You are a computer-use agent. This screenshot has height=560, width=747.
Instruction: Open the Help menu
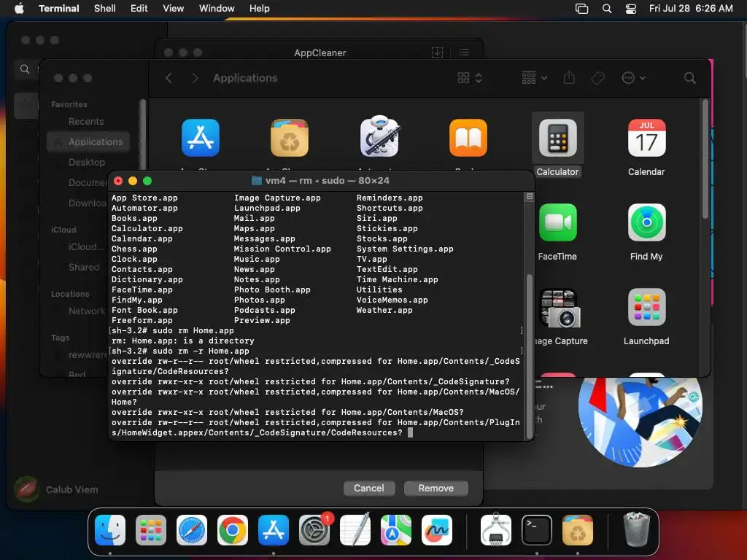260,8
